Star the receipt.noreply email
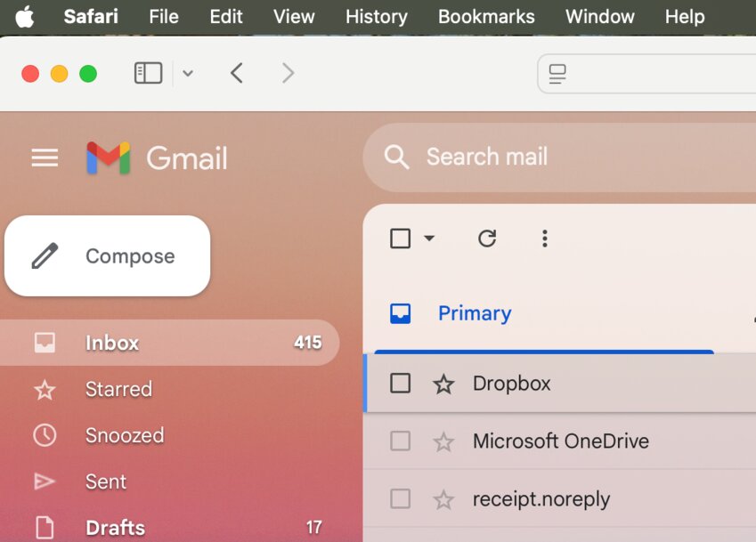The width and height of the screenshot is (756, 542). click(443, 499)
